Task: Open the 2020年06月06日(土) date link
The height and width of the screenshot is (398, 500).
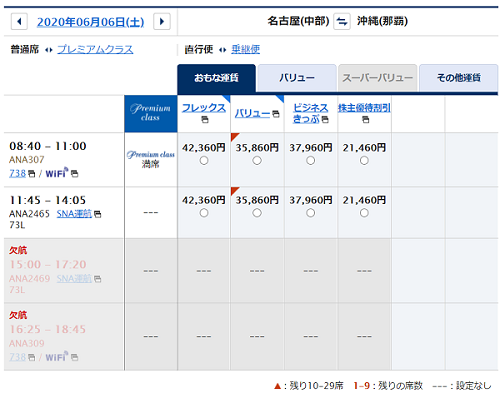Action: 90,22
